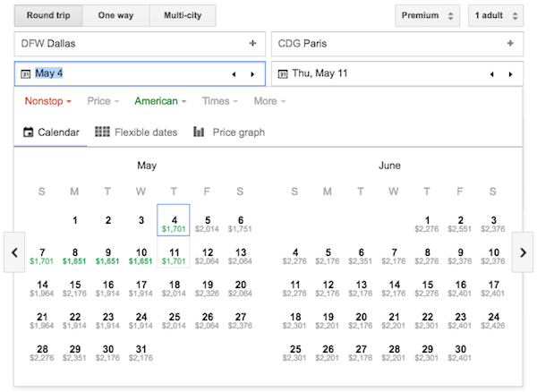Switch to the Calendar tab
The width and height of the screenshot is (537, 392).
point(51,132)
